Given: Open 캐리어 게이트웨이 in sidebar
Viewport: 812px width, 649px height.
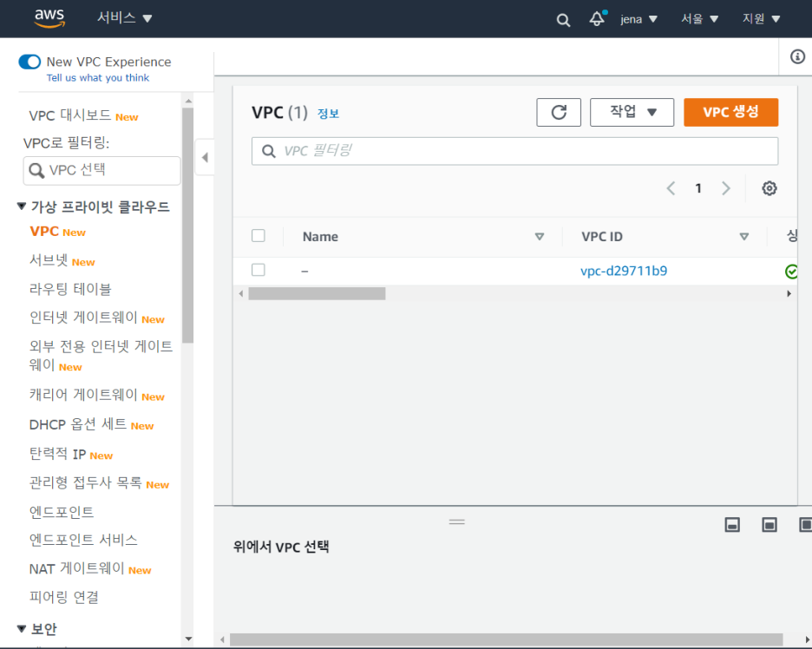Looking at the screenshot, I should (x=83, y=395).
